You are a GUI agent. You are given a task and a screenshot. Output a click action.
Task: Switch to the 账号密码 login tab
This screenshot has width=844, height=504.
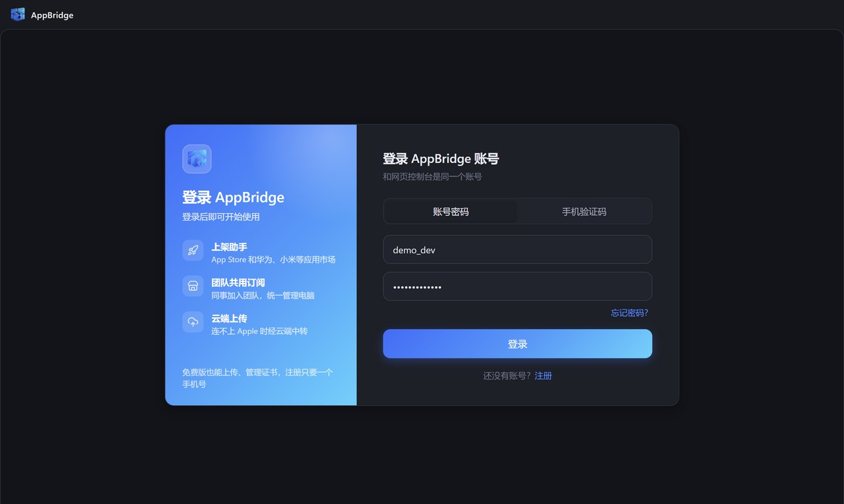pos(451,212)
